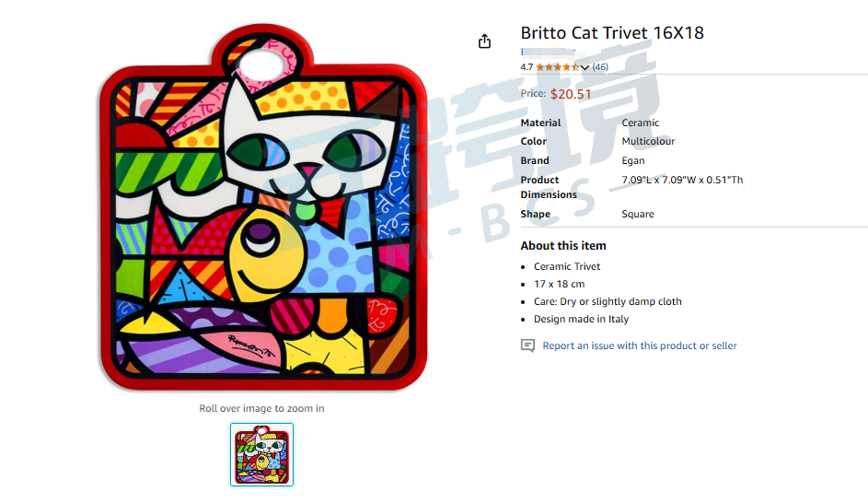
Task: Expand the ratings breakdown chevron
Action: click(584, 67)
